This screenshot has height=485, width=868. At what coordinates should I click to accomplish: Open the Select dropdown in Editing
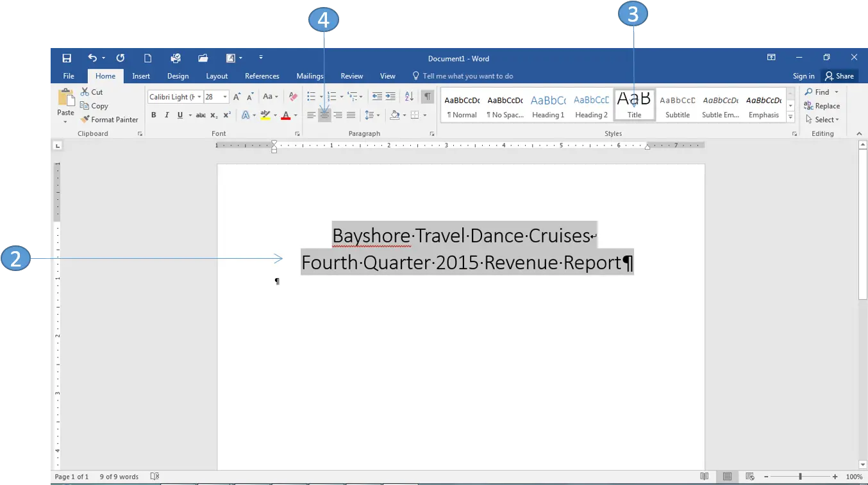822,119
